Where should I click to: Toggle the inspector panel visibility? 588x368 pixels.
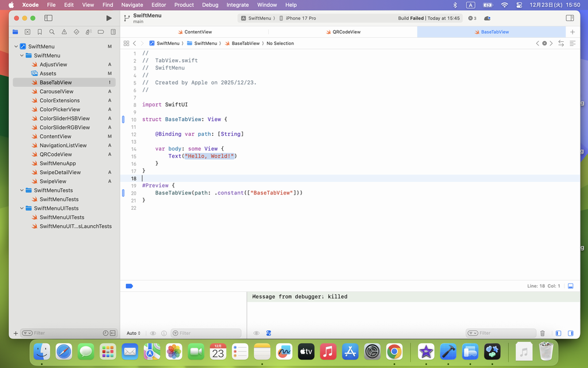point(570,18)
